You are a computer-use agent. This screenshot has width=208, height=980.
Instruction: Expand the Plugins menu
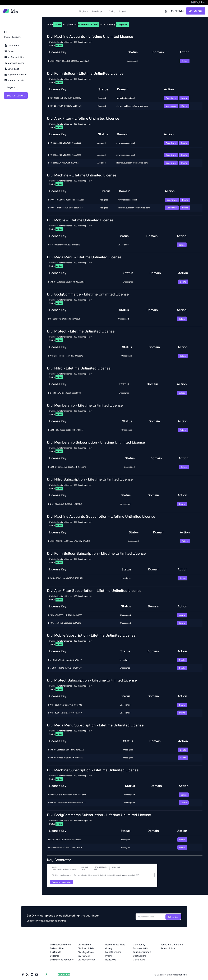pos(83,11)
